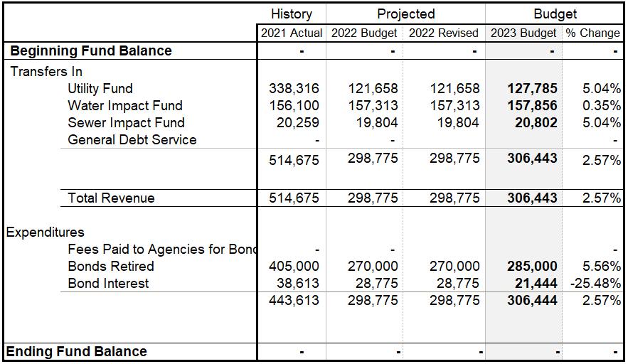Click the Beginning Fund Balance row label
The height and width of the screenshot is (364, 628).
pos(90,51)
